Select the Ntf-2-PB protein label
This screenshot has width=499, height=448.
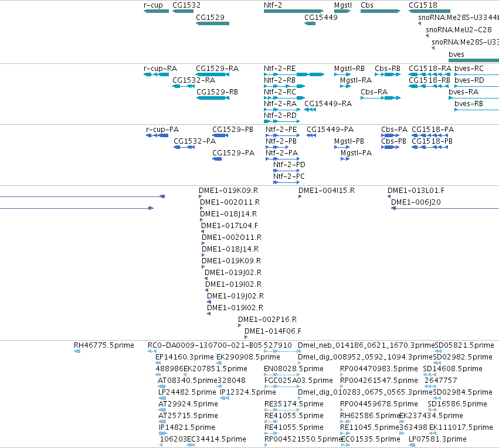(x=281, y=141)
